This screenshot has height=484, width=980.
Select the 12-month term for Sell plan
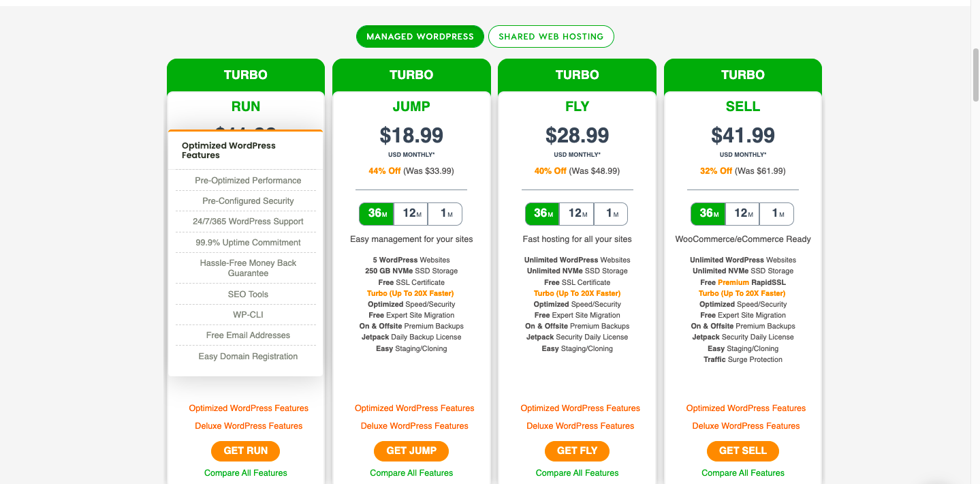pos(742,213)
